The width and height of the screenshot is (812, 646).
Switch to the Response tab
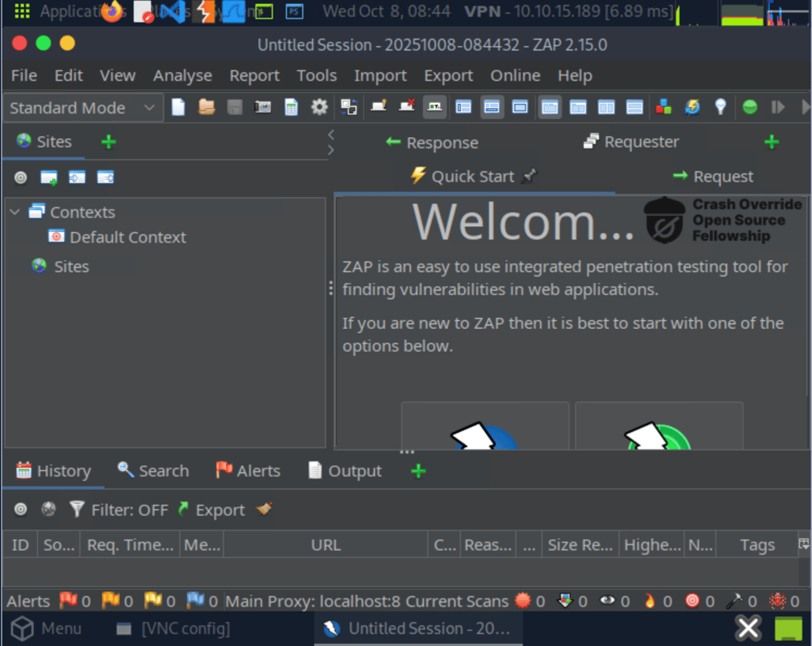point(432,143)
